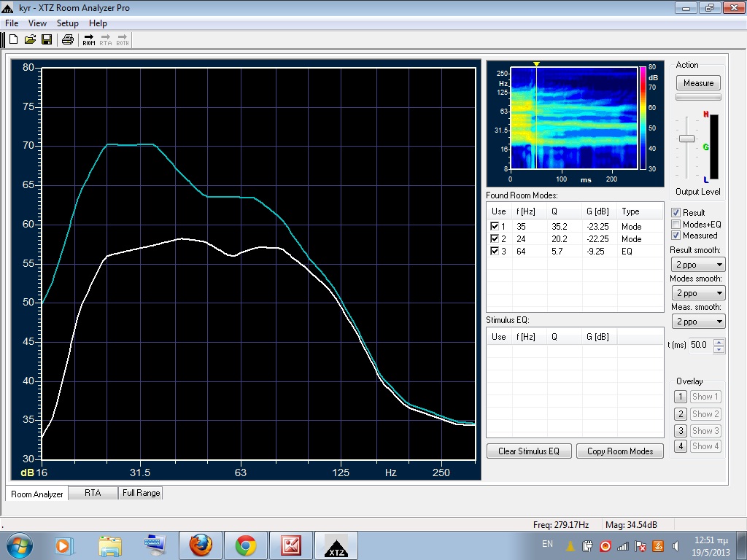The image size is (747, 560).
Task: Select the ROOM mode toolbar icon
Action: point(89,39)
